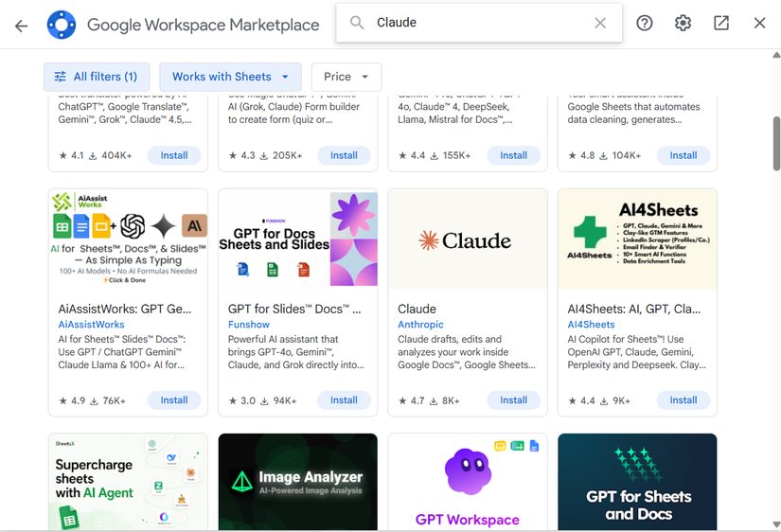Screen dimensions: 781x532
Task: Install the Claude add-on by Anthropic
Action: 513,400
